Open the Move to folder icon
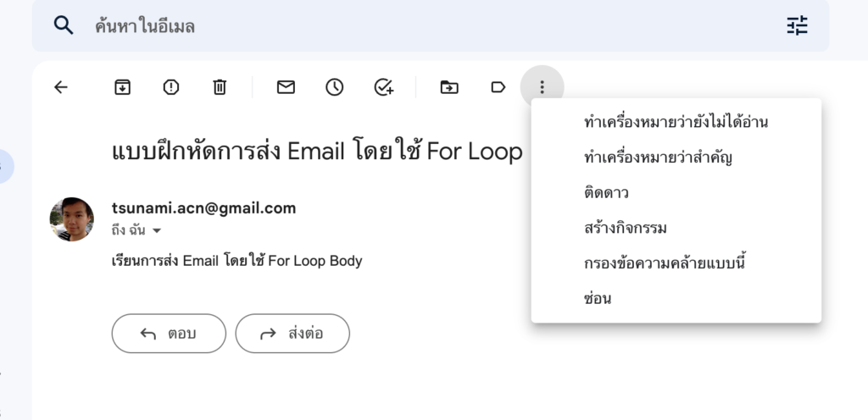This screenshot has width=868, height=420. tap(449, 87)
